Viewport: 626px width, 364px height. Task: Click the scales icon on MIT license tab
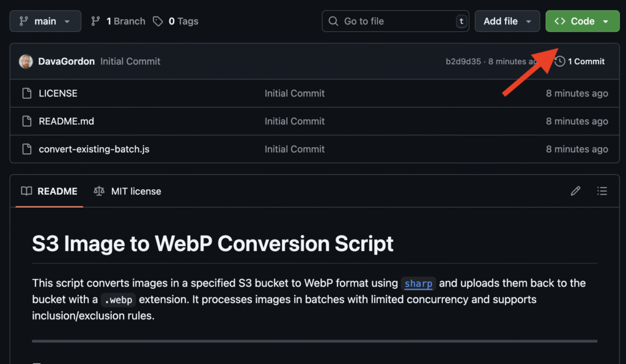click(99, 191)
